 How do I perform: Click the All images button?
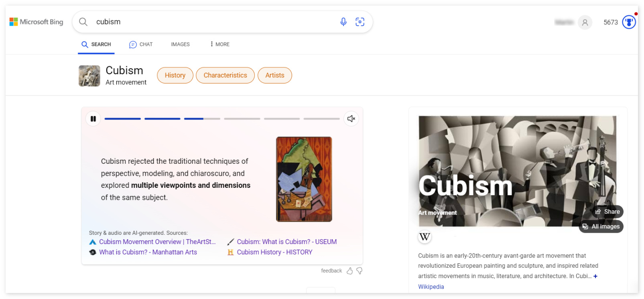601,226
